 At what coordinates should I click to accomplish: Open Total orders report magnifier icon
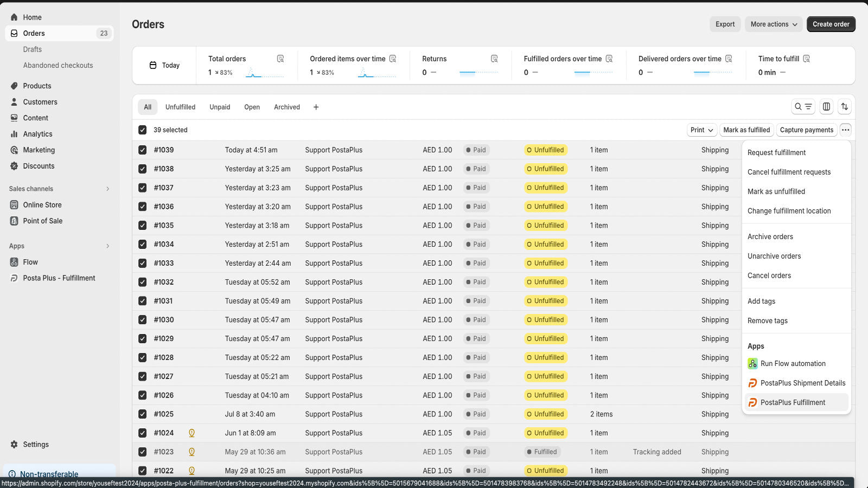(280, 58)
